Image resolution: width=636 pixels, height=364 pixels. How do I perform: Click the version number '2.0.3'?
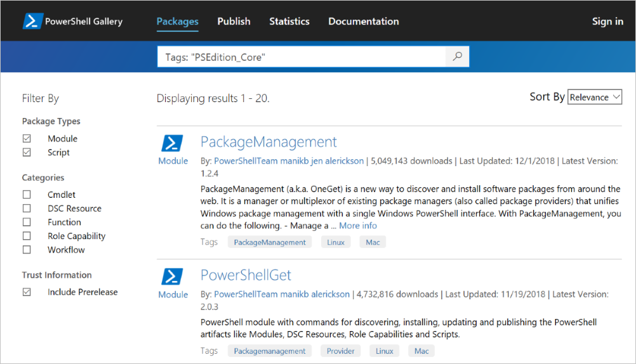[209, 307]
